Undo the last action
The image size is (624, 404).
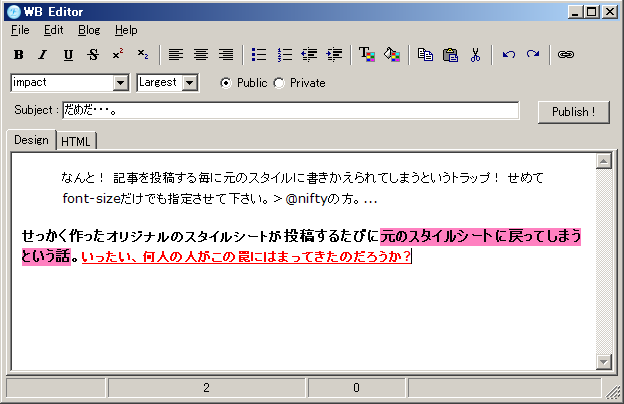(x=508, y=55)
